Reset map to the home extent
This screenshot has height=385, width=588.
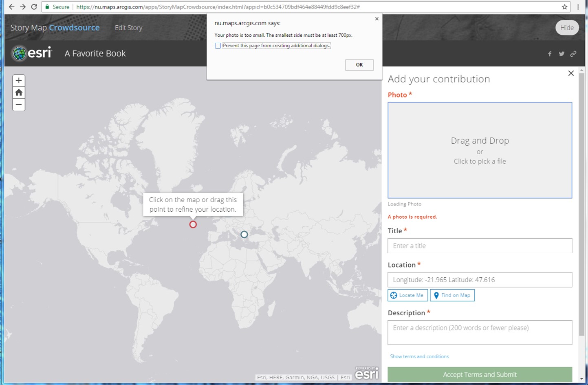coord(19,93)
